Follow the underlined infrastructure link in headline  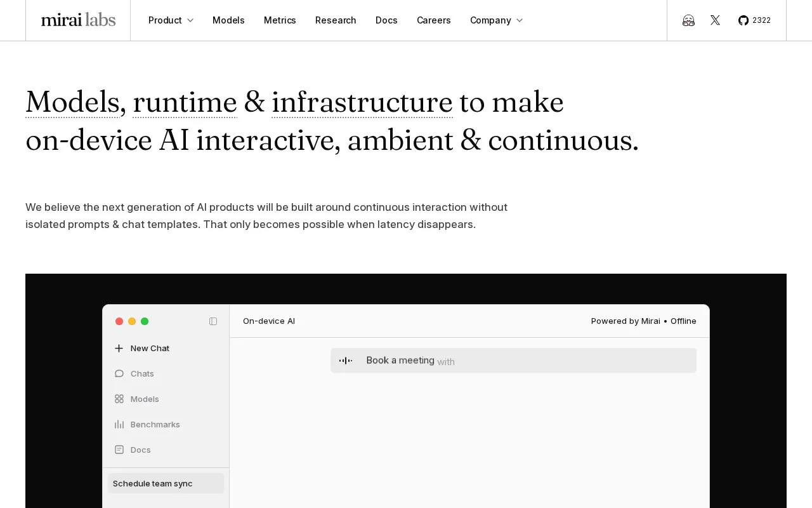[362, 102]
